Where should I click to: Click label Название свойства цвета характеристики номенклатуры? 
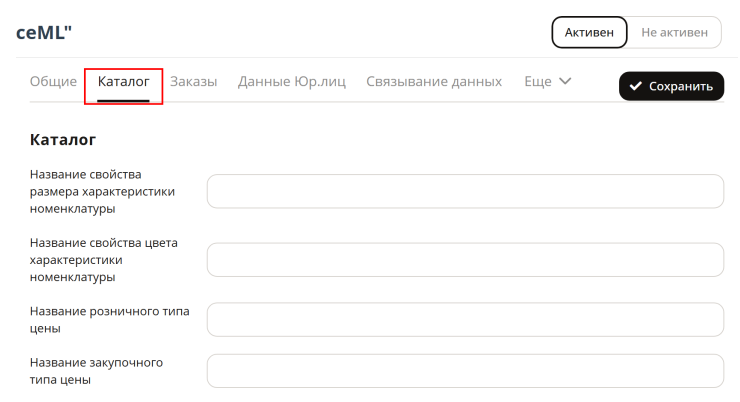click(104, 260)
